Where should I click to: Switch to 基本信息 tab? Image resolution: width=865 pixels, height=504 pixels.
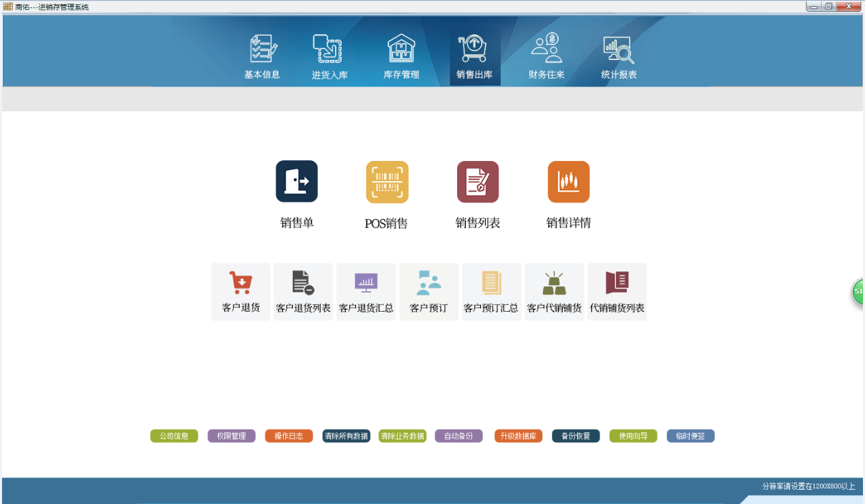click(x=262, y=57)
